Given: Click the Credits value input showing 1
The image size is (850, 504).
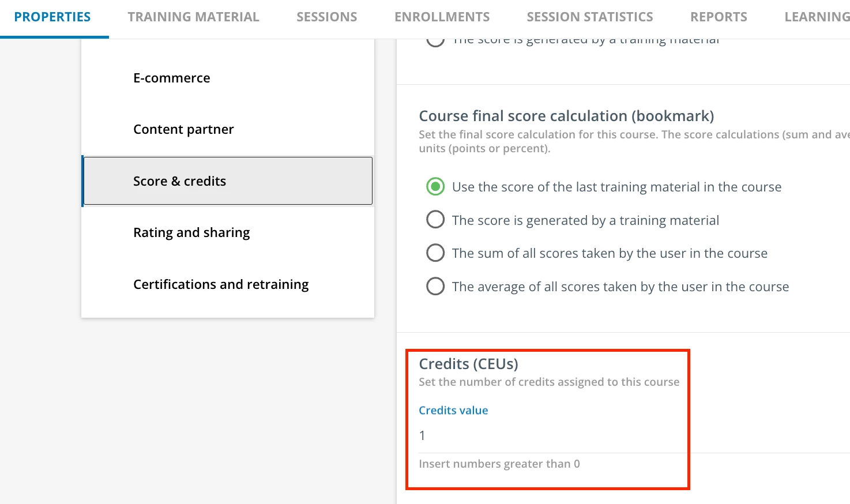Looking at the screenshot, I should 548,435.
